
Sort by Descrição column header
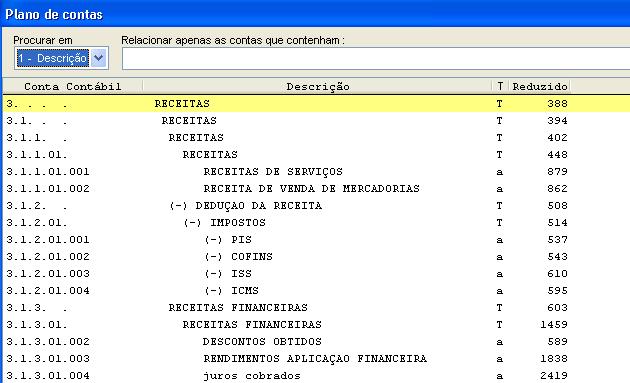317,86
